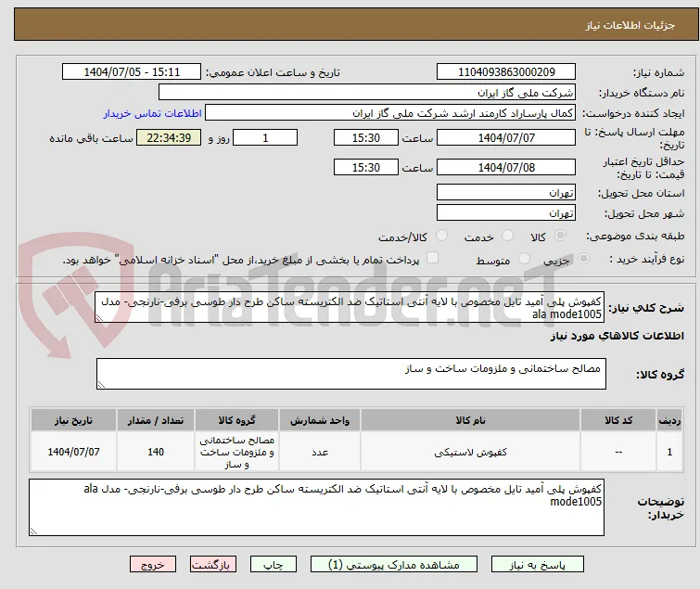
Task: Click the تعداد / مقدار column header
Action: [156, 421]
